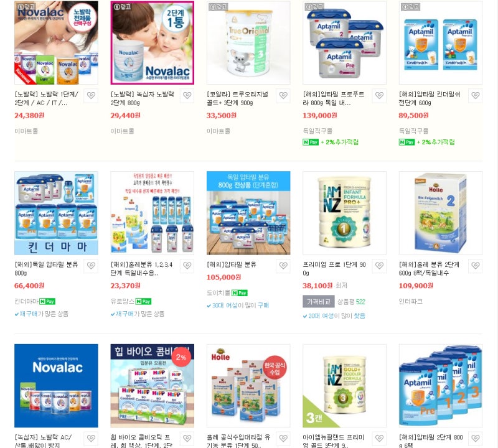The height and width of the screenshot is (448, 498).
Task: Heart icon beside 녹십자 노발락 AC listing
Action: point(91,439)
